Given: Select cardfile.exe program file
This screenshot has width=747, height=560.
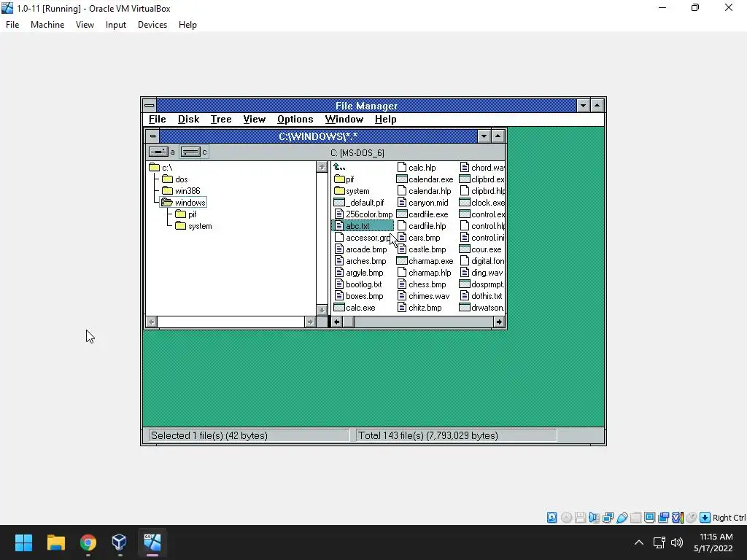Looking at the screenshot, I should (422, 214).
